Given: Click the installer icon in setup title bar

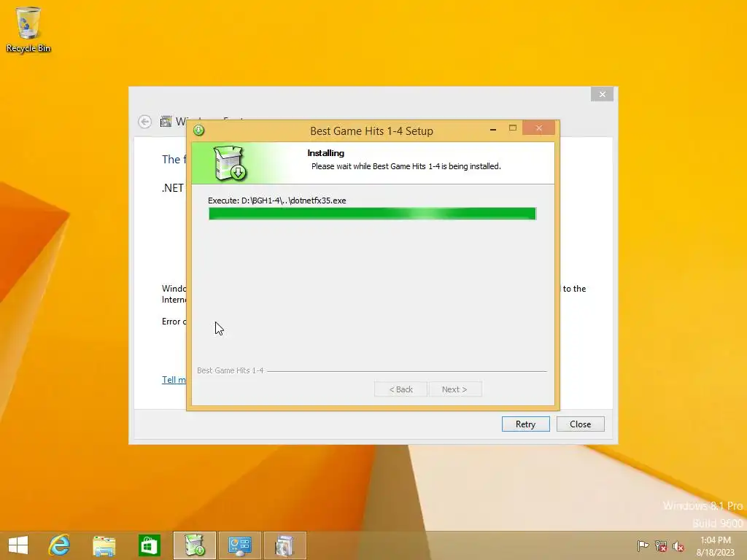Looking at the screenshot, I should coord(199,130).
